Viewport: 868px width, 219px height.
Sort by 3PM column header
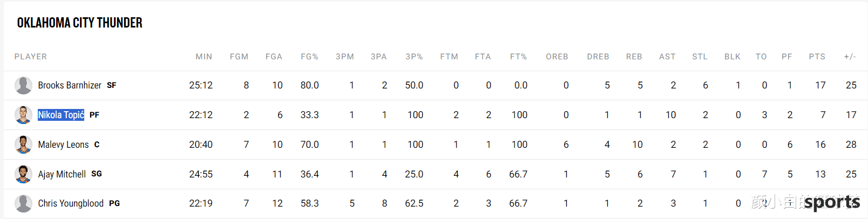click(345, 57)
